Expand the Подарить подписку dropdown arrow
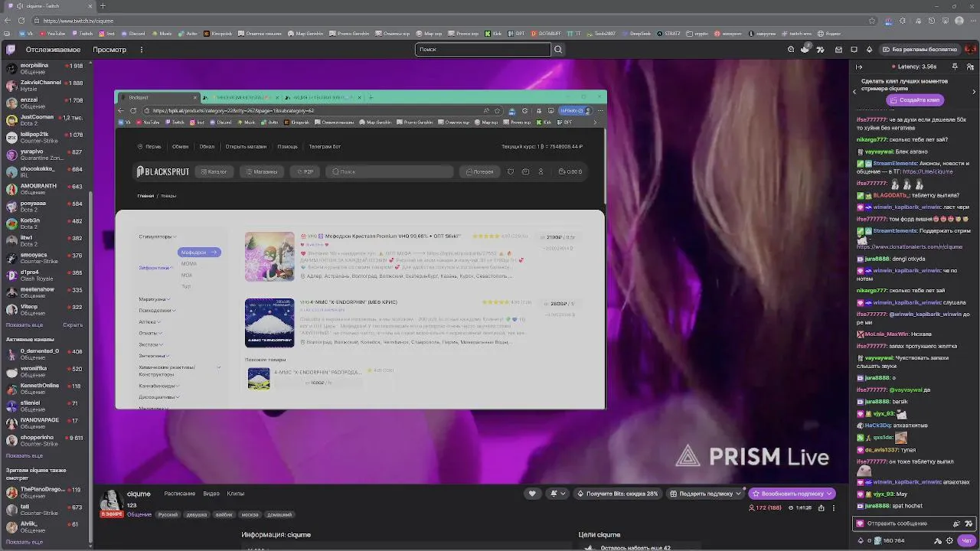This screenshot has width=980, height=551. 738,494
